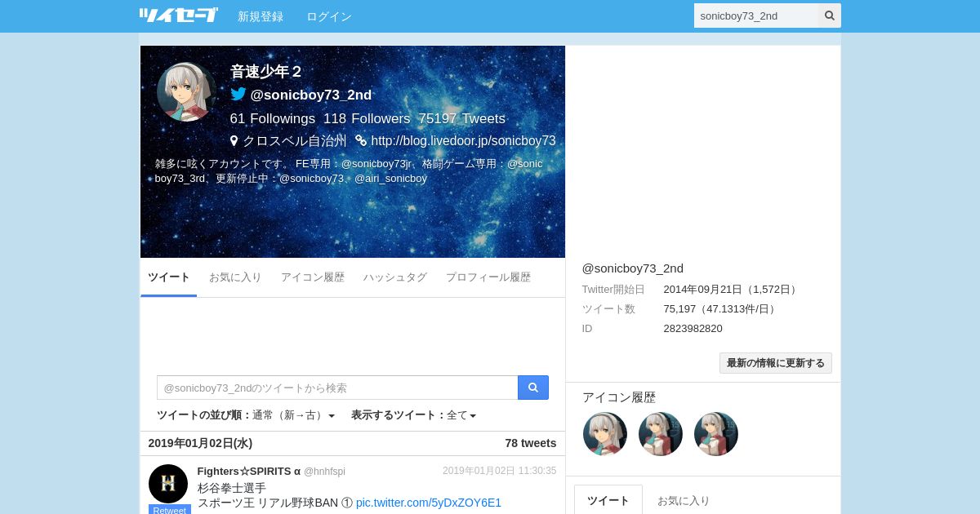Open the pic.twitter.com/5yDxZOY6E1 link
This screenshot has width=980, height=514.
point(429,503)
